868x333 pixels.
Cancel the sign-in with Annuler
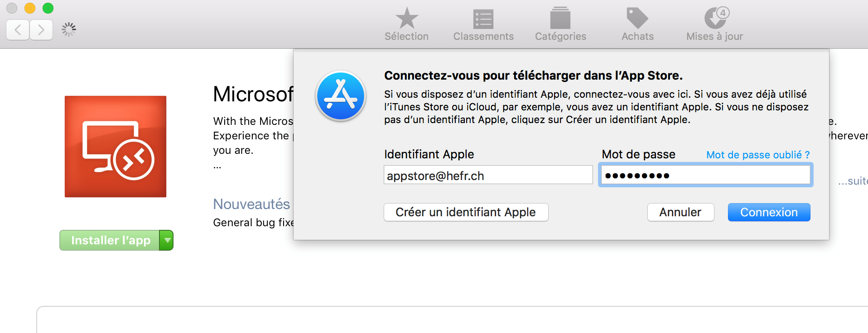tap(680, 212)
